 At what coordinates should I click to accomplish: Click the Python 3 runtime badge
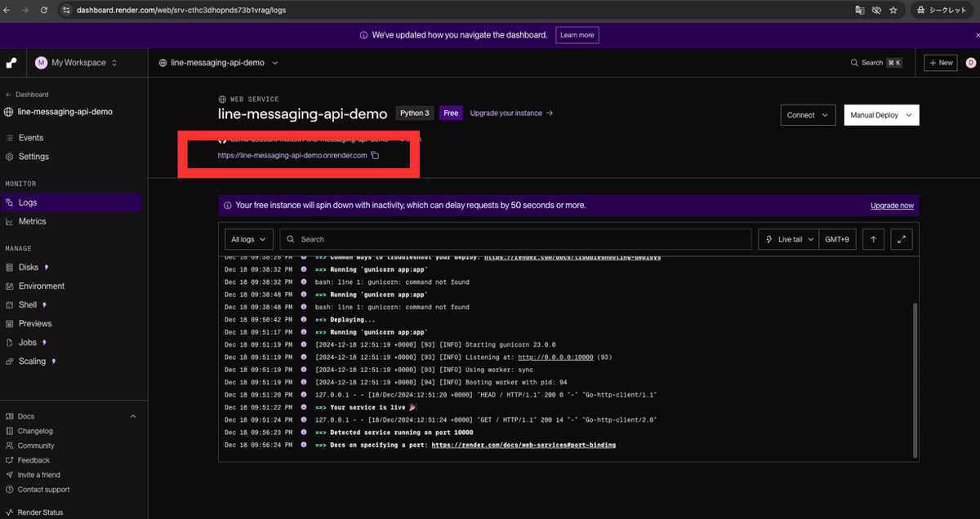pyautogui.click(x=415, y=113)
